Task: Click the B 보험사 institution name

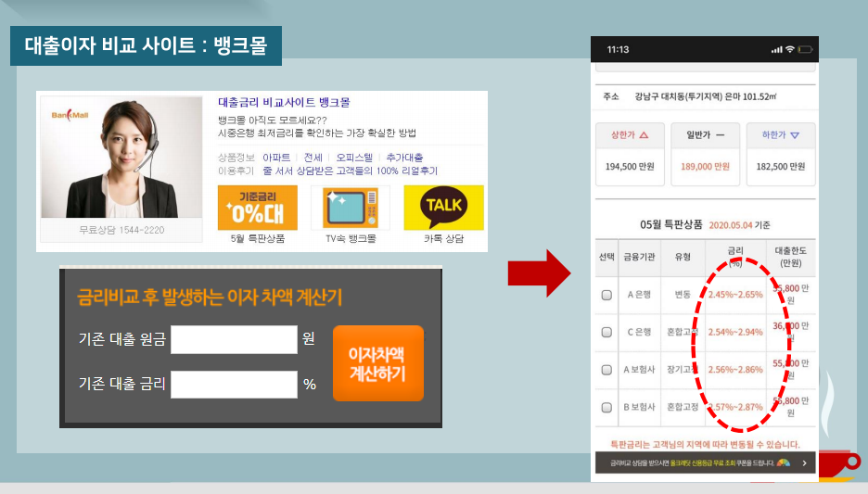Action: coord(639,407)
